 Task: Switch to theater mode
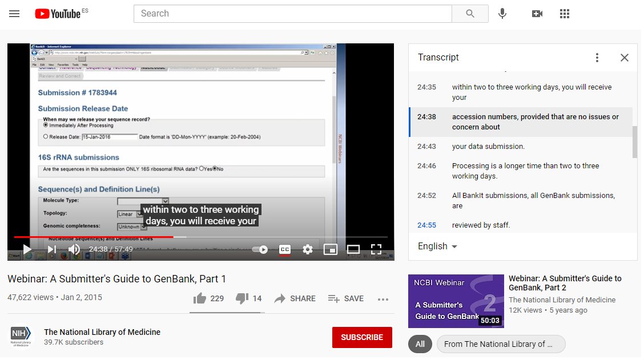click(x=353, y=249)
